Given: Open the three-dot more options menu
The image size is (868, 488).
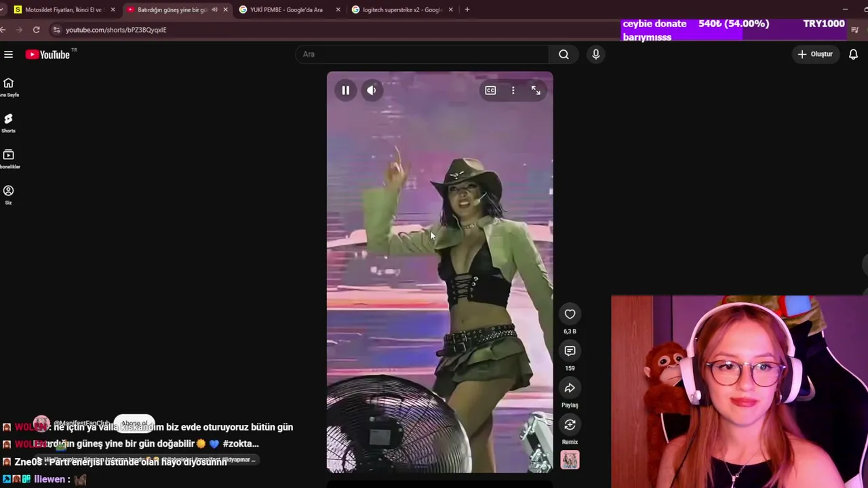Looking at the screenshot, I should [x=513, y=90].
